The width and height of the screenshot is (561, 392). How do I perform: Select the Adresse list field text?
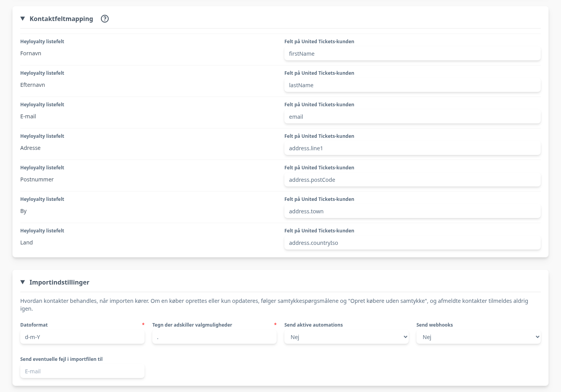(30, 148)
